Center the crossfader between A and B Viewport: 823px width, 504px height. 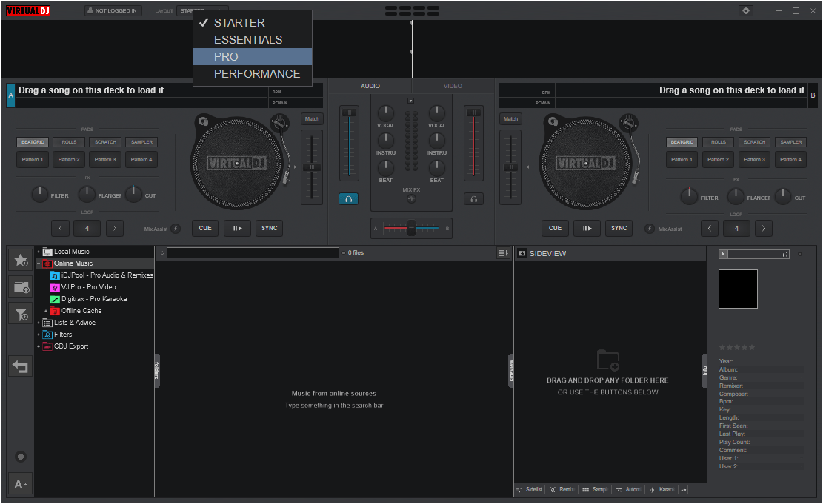point(411,229)
